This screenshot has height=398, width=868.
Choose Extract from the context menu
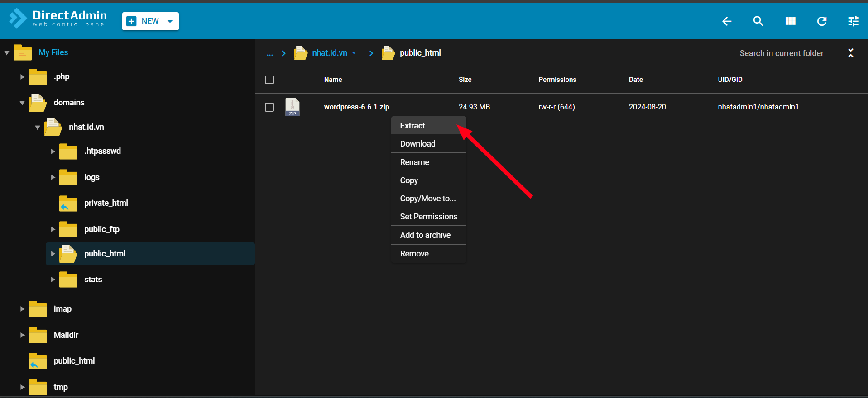point(429,126)
